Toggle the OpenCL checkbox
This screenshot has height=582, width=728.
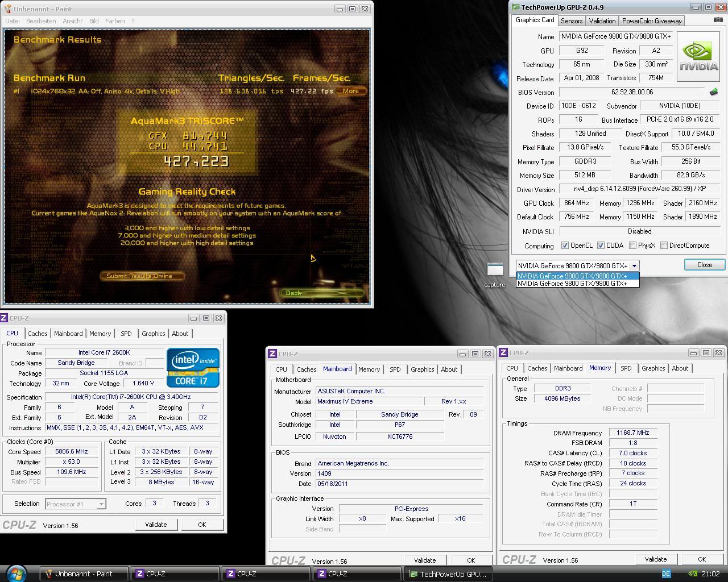tap(565, 246)
